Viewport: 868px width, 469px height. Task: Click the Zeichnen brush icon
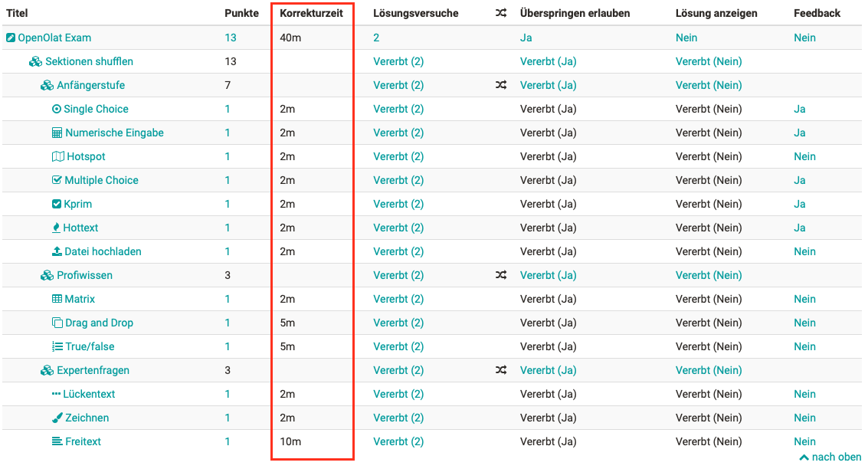coord(57,418)
